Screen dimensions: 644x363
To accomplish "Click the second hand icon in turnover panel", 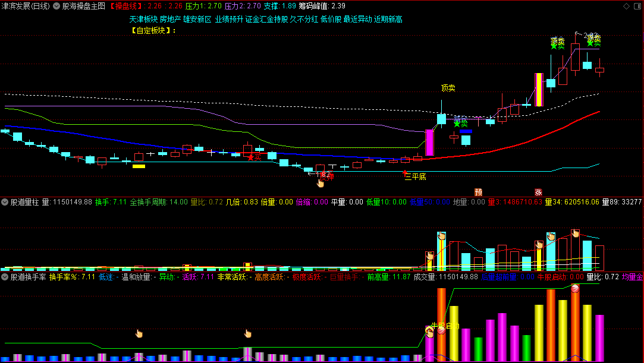I will (x=247, y=333).
